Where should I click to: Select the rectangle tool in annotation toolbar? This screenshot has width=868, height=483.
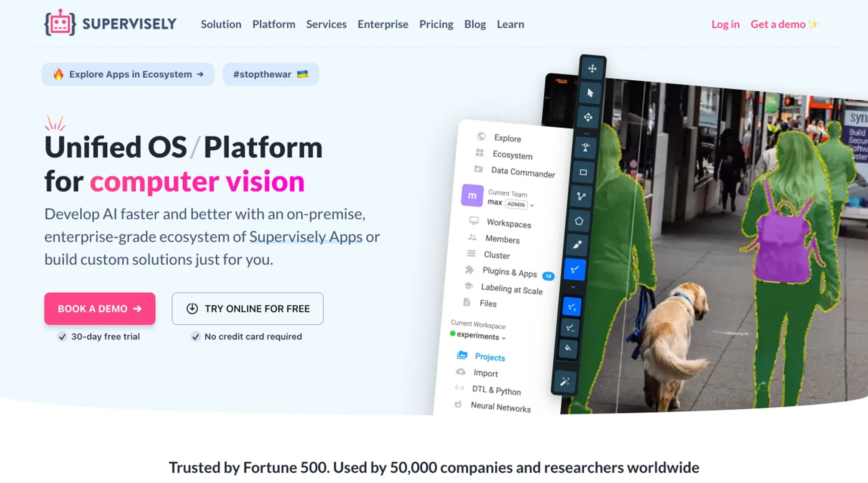pos(583,172)
